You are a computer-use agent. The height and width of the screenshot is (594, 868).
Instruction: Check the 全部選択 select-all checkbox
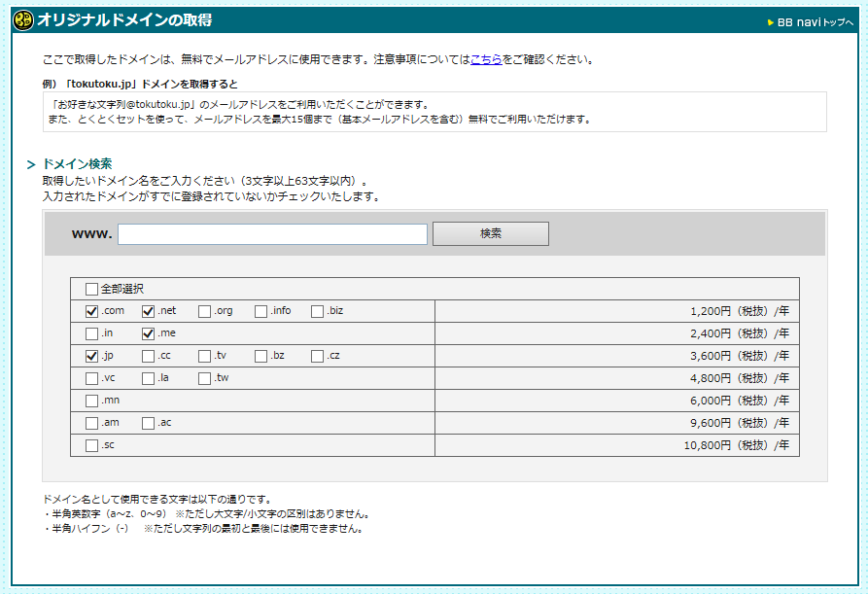click(x=91, y=289)
